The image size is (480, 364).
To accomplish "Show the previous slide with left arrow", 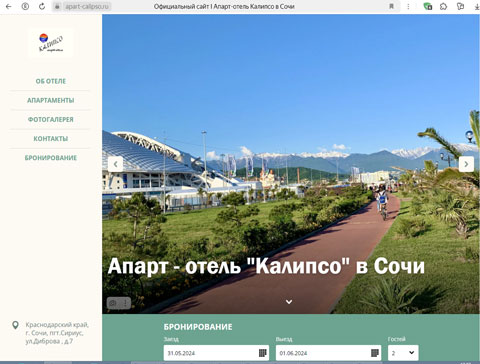I will point(115,164).
